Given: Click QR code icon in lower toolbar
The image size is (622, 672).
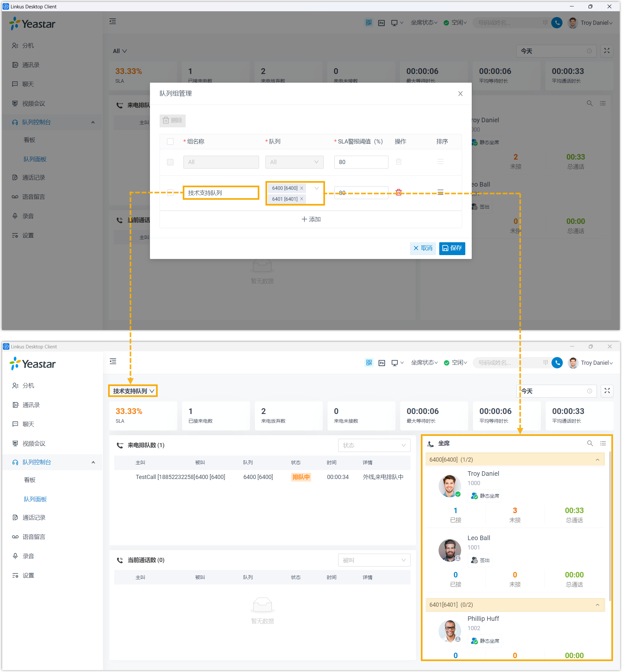Looking at the screenshot, I should [x=369, y=363].
